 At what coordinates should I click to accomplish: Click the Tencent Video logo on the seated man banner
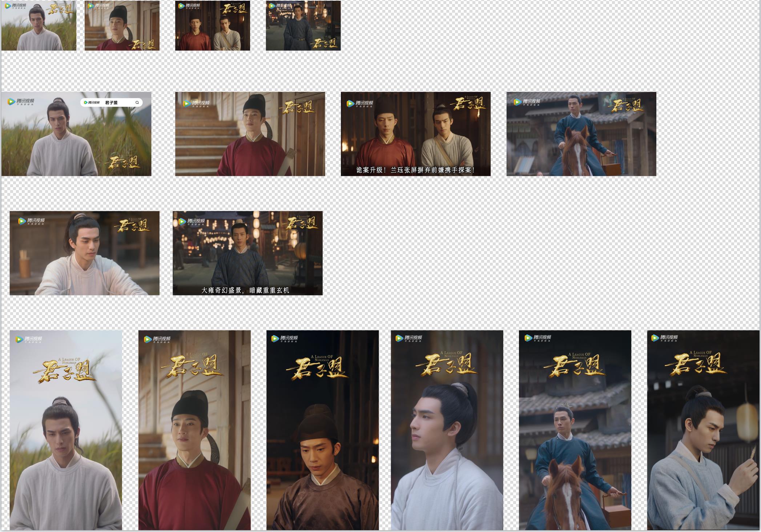[x=31, y=221]
